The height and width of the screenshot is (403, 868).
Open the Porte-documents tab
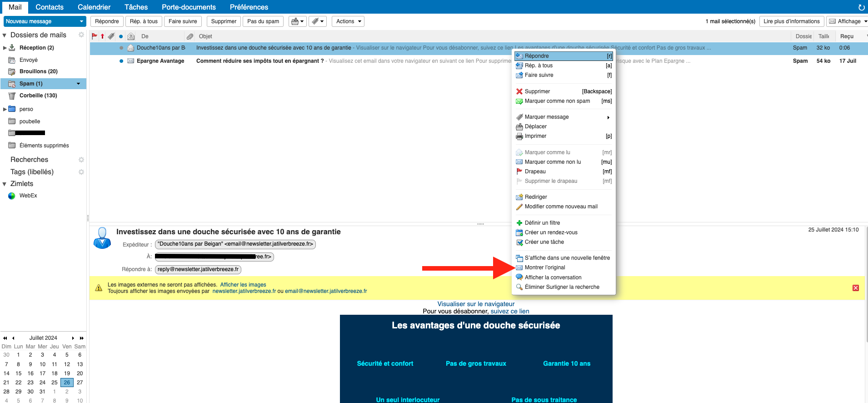pyautogui.click(x=189, y=7)
